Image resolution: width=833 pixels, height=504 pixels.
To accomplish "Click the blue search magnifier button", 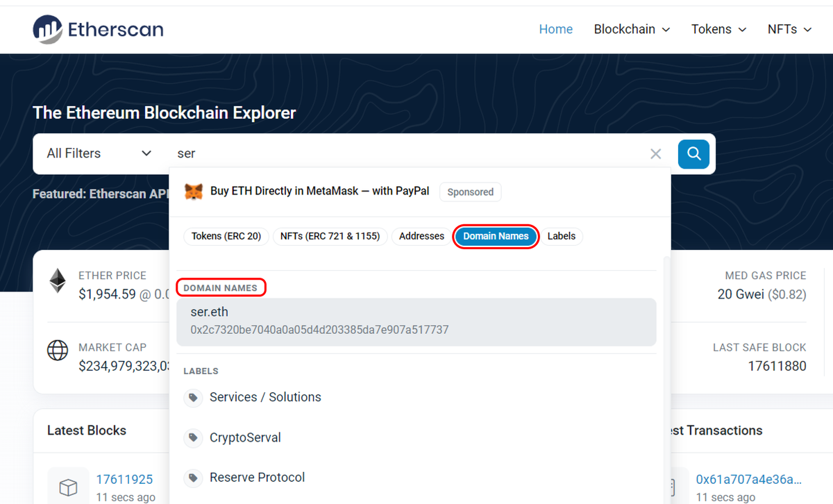I will (693, 153).
